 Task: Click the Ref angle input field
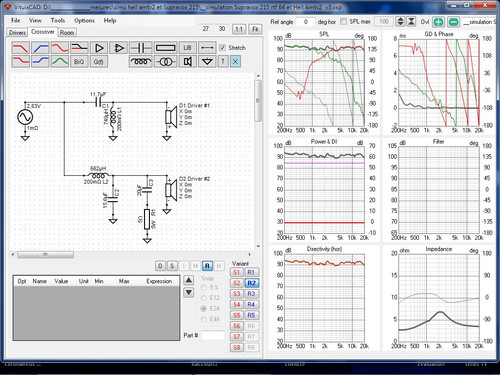point(306,22)
